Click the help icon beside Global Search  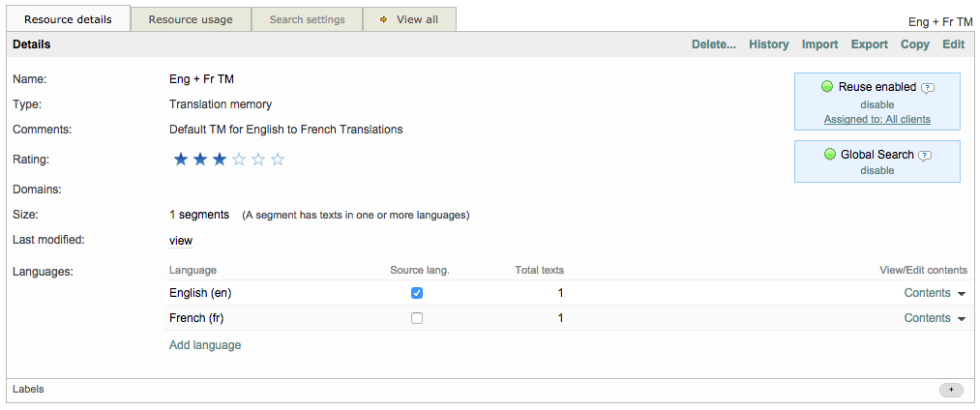(x=924, y=155)
